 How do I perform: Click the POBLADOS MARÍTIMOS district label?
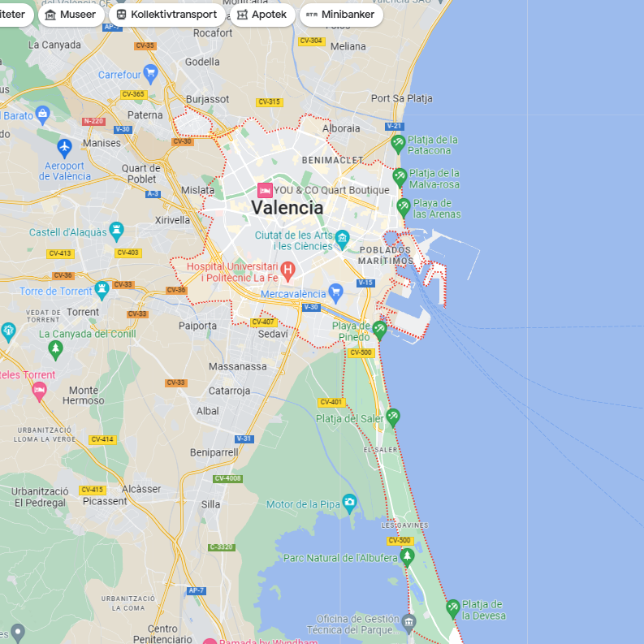coord(386,256)
